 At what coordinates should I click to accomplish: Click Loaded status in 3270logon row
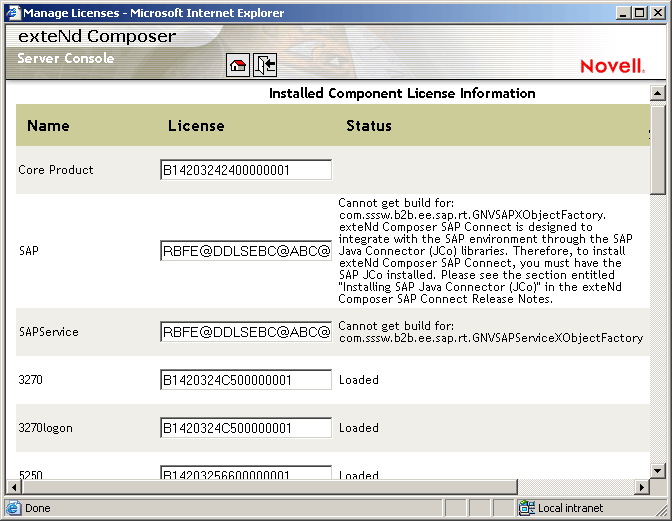(359, 428)
